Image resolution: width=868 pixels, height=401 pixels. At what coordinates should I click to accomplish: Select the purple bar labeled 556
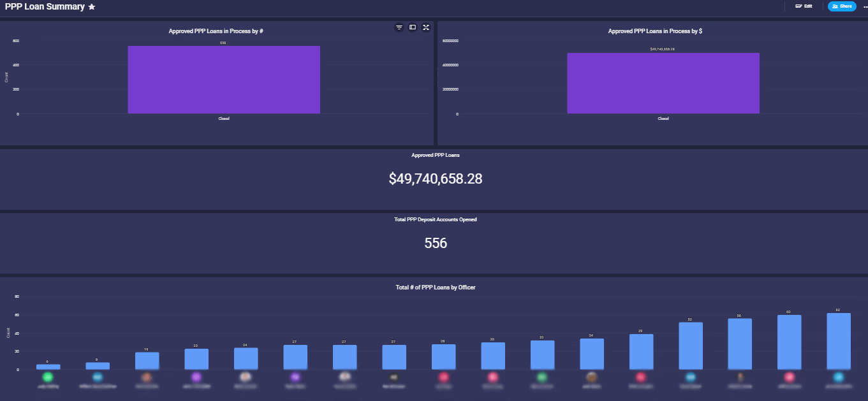224,80
